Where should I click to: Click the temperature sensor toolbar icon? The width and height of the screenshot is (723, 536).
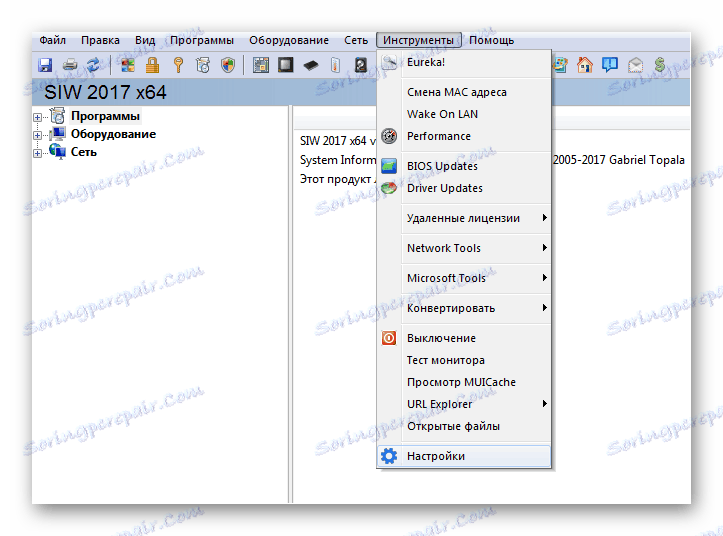tap(336, 65)
